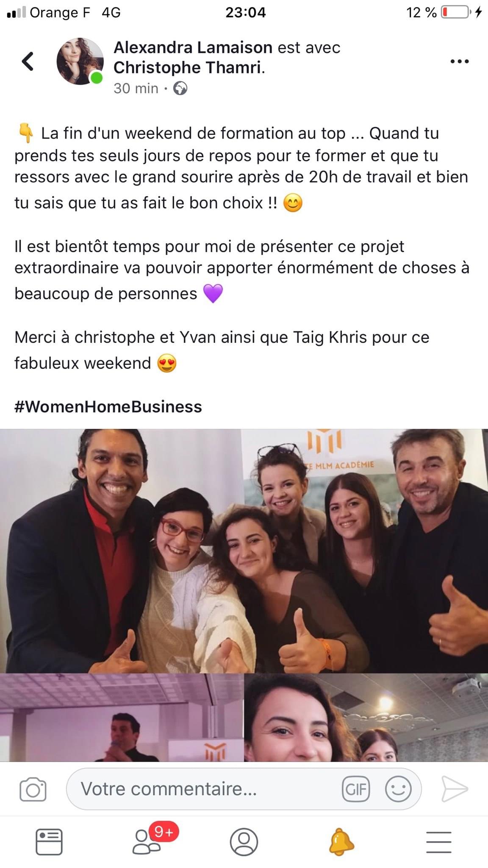
Task: Open the Christophe Thamri tagged profile
Action: tap(189, 67)
